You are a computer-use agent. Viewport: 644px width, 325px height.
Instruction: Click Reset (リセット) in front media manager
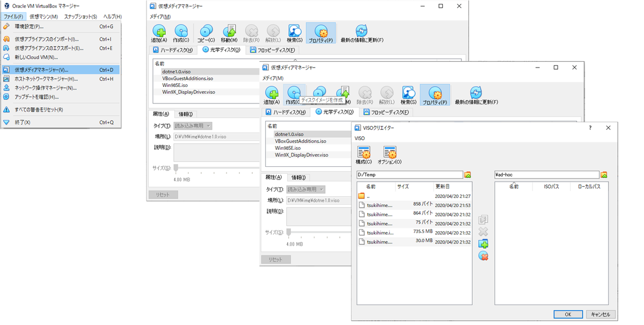pos(276,260)
